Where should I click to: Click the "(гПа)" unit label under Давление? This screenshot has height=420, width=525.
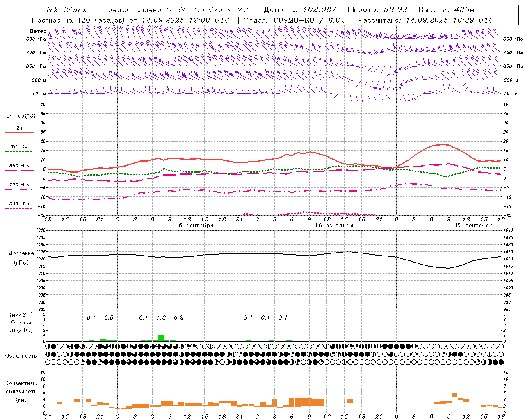[21, 263]
